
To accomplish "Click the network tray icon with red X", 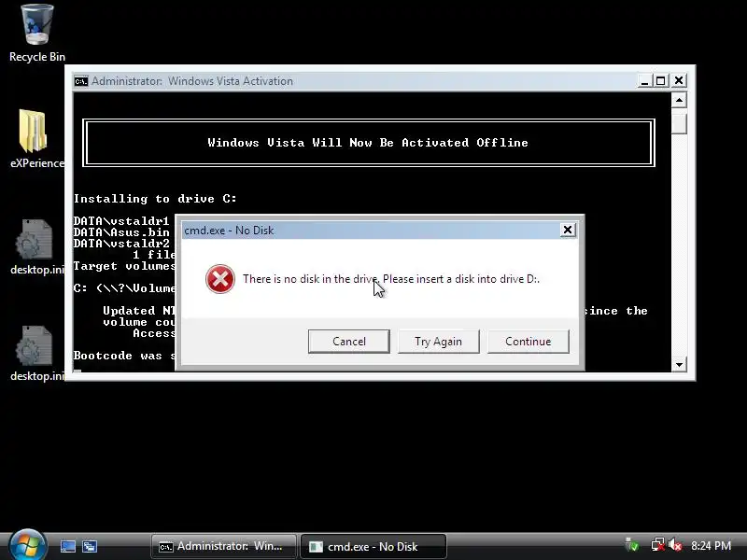I will click(658, 545).
